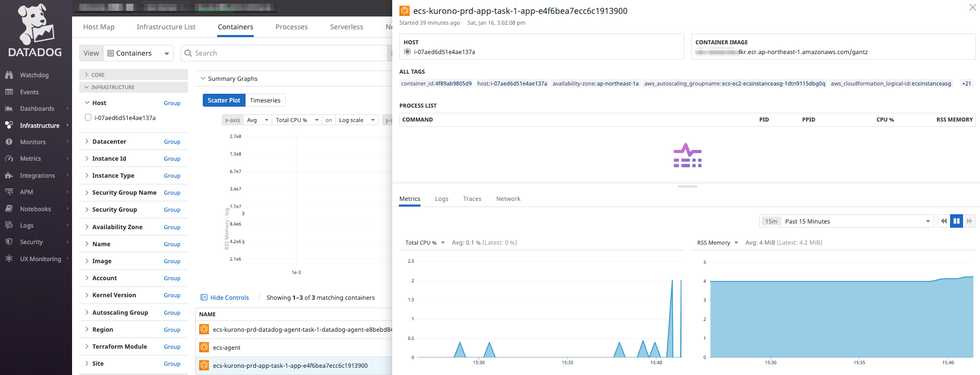Open UX Monitoring icon in sidebar
Viewport: 980px width, 375px height.
click(9, 259)
